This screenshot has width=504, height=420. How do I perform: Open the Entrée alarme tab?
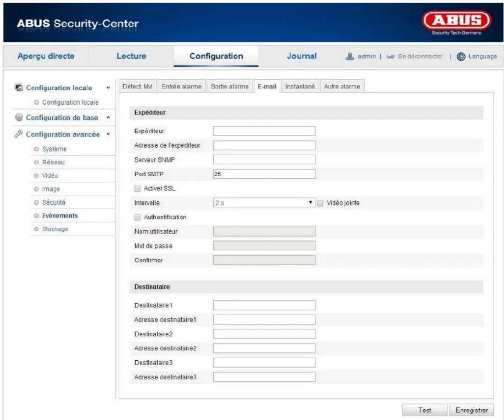point(182,86)
